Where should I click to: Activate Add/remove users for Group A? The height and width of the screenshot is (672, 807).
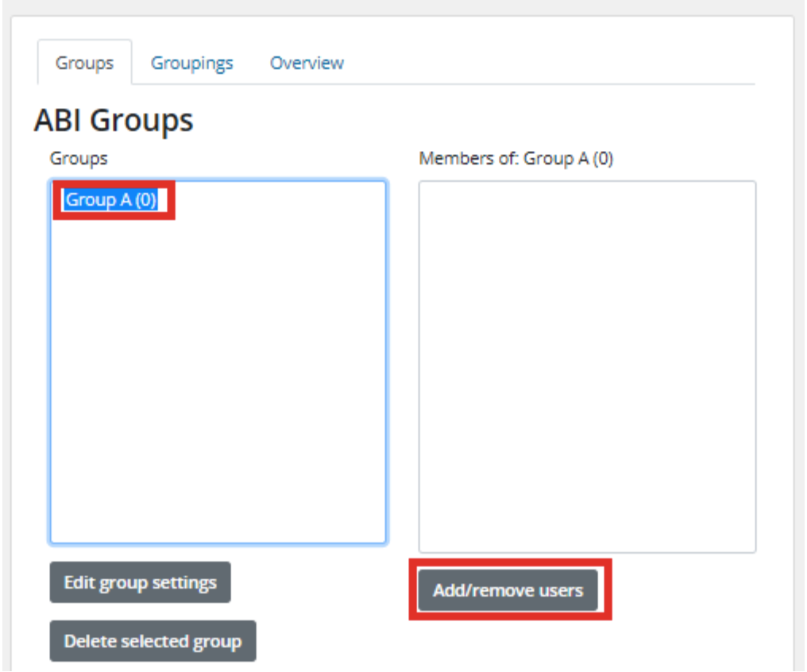point(508,590)
